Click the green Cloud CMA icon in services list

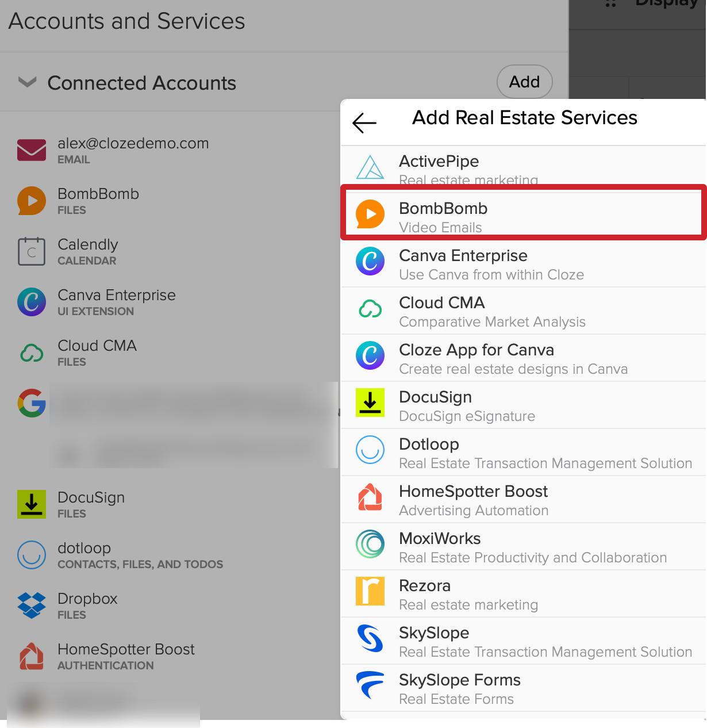pos(370,309)
